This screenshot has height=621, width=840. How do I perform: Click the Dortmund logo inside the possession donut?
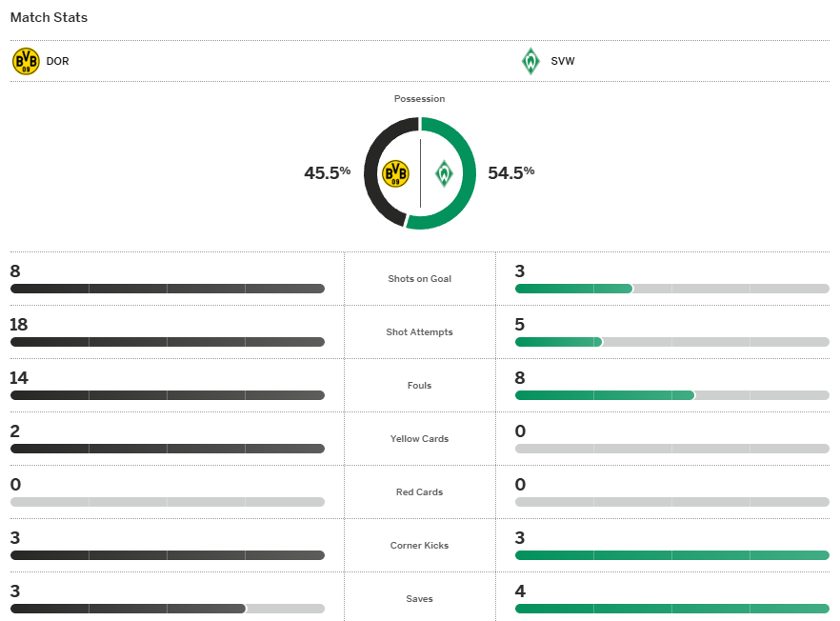click(395, 173)
